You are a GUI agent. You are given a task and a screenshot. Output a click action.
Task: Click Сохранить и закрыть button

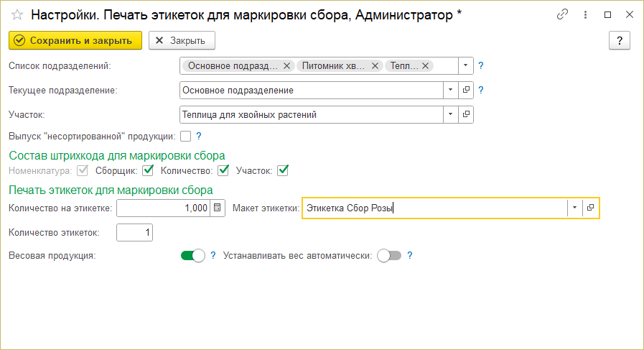pos(75,40)
